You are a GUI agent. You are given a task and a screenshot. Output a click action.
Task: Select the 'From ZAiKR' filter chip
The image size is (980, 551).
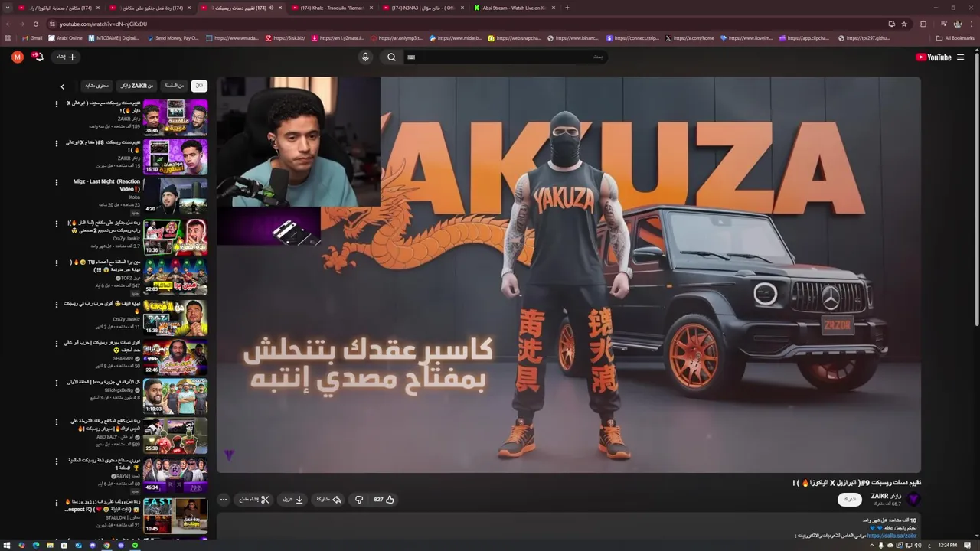click(136, 86)
